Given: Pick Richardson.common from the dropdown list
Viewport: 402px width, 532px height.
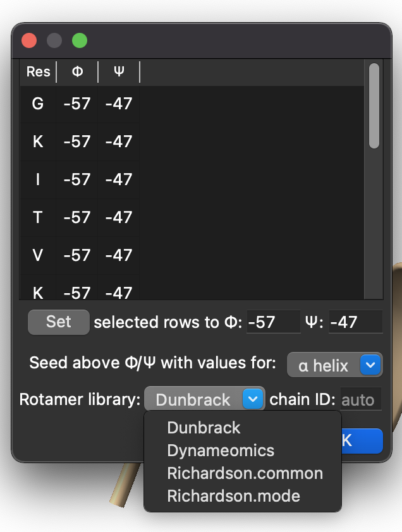Looking at the screenshot, I should (x=245, y=473).
